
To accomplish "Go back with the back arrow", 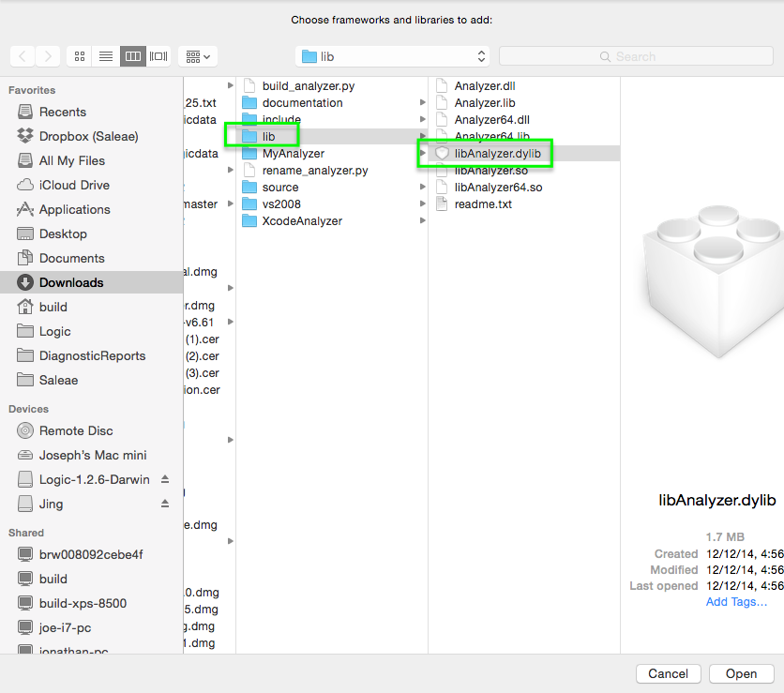I will (23, 56).
